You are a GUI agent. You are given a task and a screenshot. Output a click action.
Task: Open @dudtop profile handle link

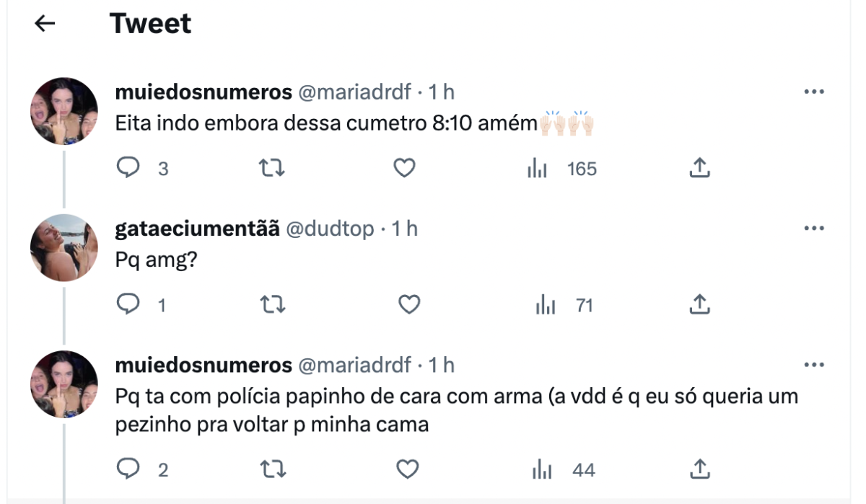click(331, 229)
